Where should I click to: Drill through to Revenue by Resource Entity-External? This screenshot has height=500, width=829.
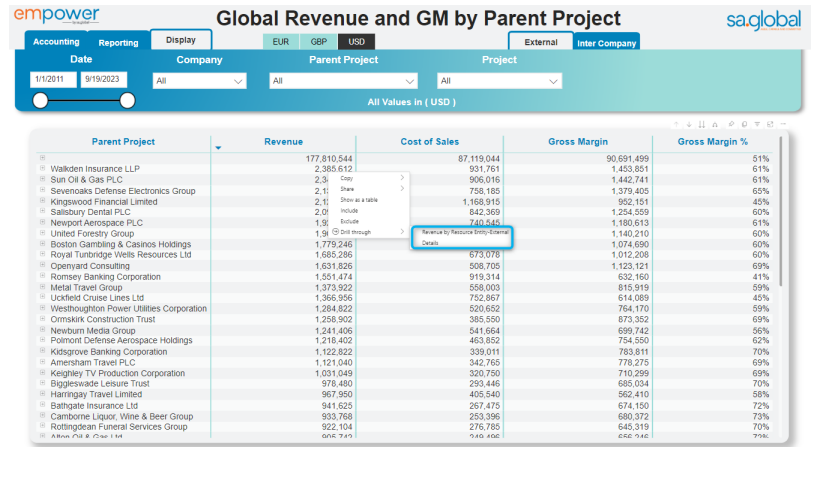[465, 232]
